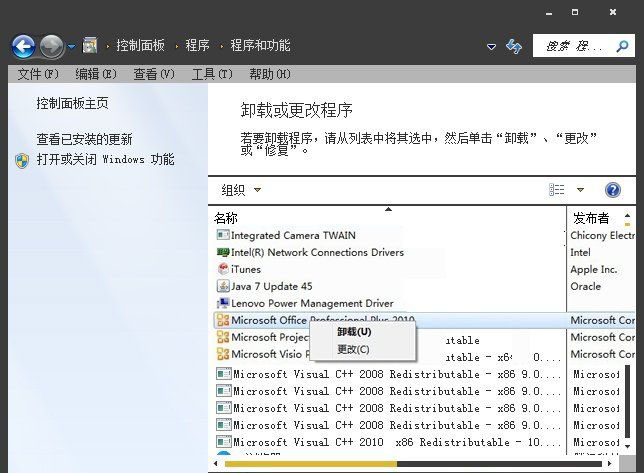This screenshot has width=644, height=473.
Task: Select Integrated Camera TWAIN entry text
Action: click(x=293, y=235)
